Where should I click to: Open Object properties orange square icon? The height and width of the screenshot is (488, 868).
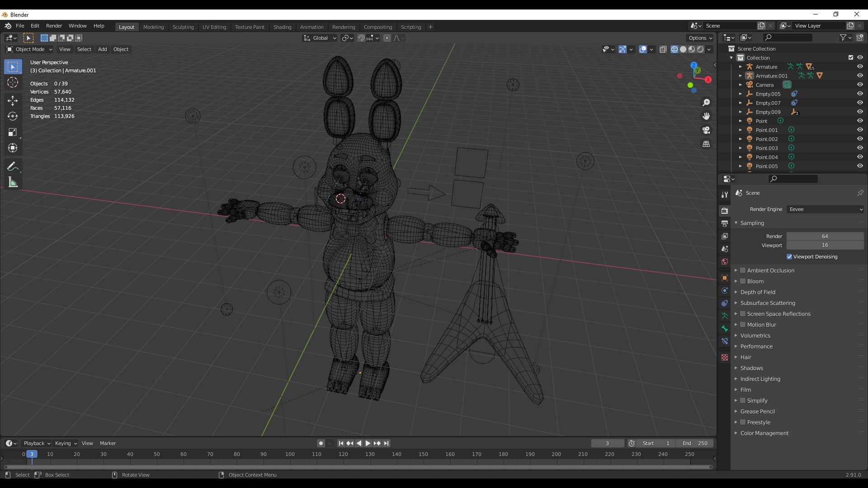coord(725,278)
